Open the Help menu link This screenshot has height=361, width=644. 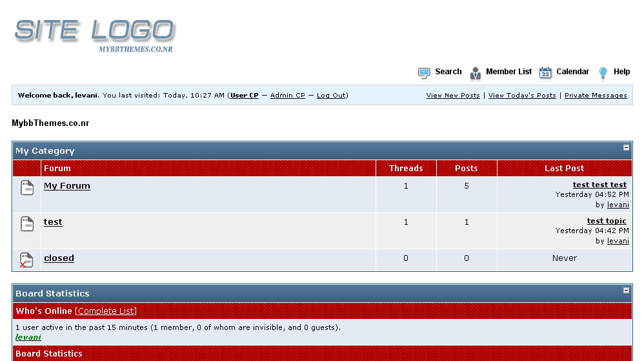(621, 72)
